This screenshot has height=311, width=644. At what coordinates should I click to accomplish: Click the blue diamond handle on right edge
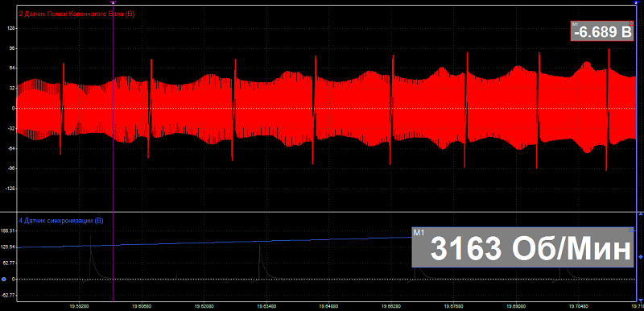tap(640, 257)
